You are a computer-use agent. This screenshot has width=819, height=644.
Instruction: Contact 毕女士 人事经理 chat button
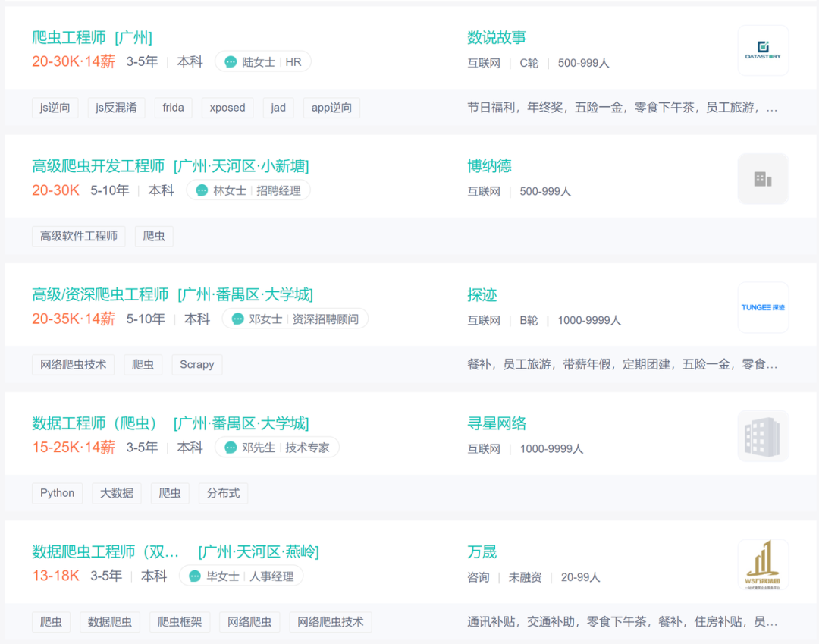241,576
